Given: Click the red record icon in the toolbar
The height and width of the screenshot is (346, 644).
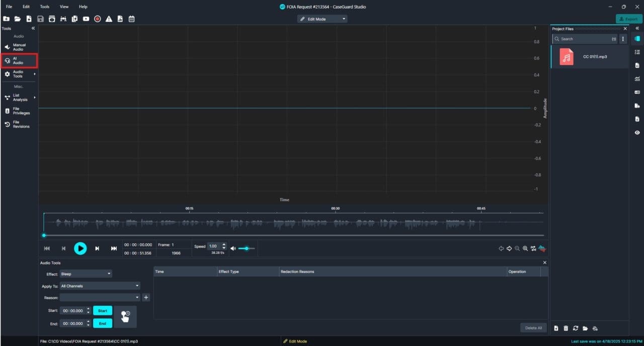Looking at the screenshot, I should (x=97, y=19).
